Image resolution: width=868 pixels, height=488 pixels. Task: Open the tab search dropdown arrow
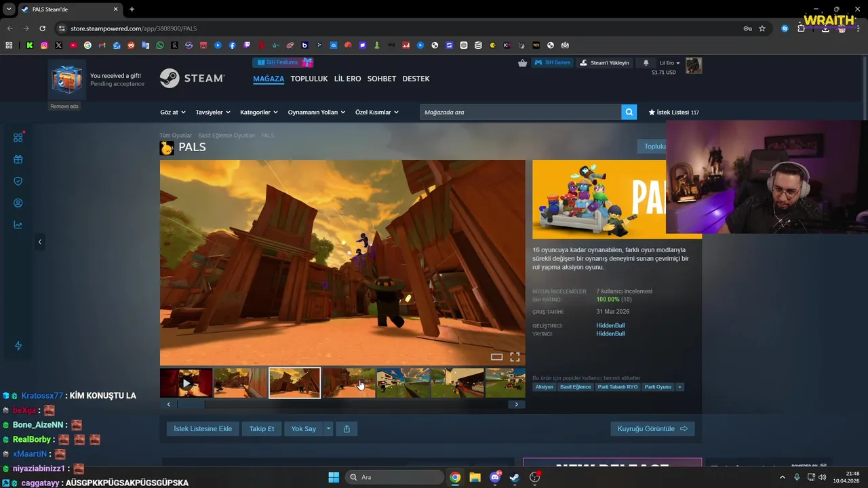[x=9, y=9]
